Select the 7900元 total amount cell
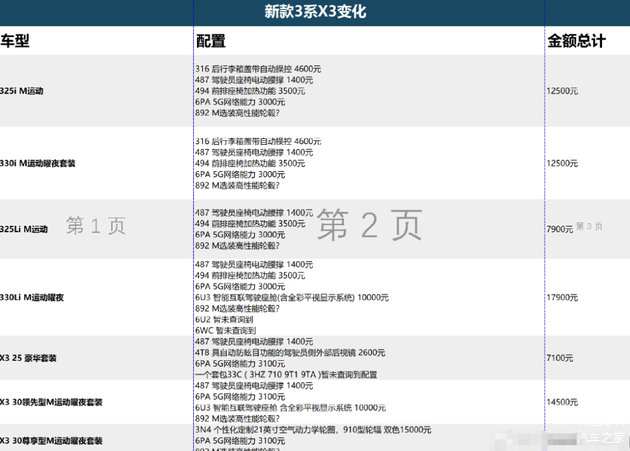 560,229
